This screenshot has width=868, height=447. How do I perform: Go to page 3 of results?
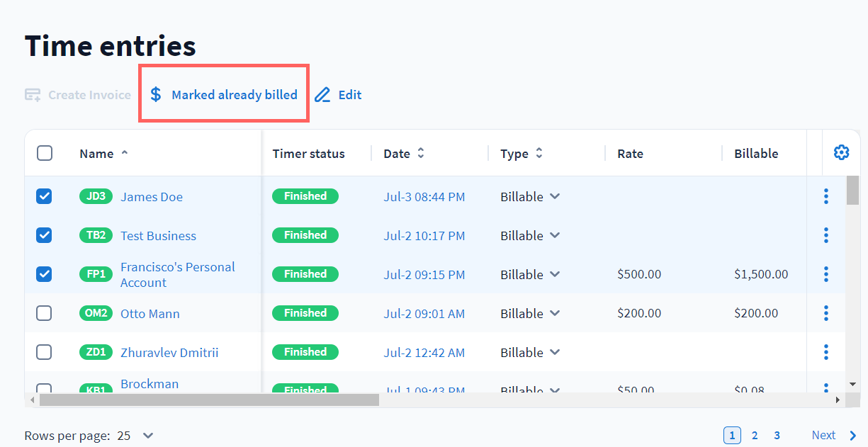click(777, 436)
